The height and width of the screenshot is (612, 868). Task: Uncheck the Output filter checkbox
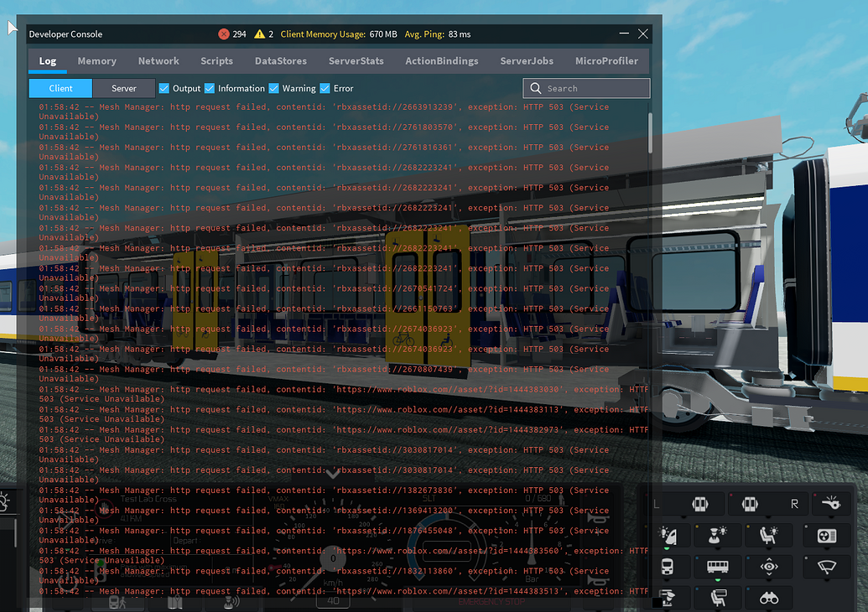click(164, 88)
